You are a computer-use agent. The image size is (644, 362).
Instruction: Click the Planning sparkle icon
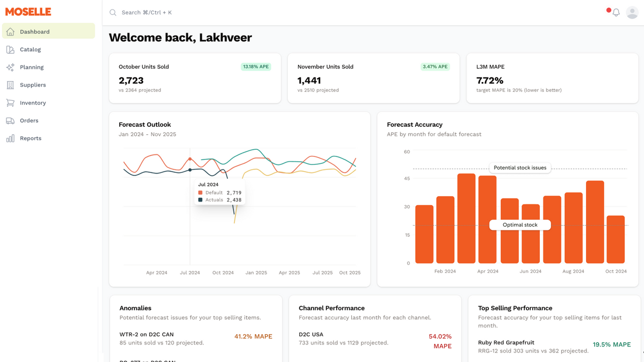coord(10,67)
